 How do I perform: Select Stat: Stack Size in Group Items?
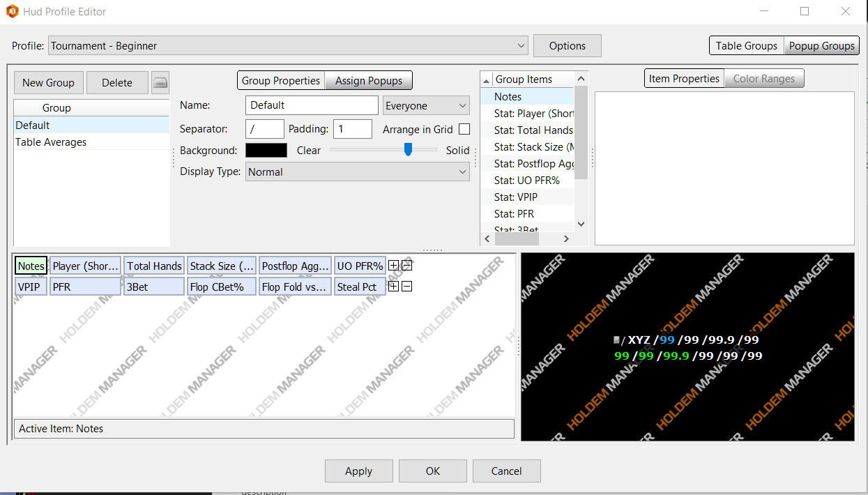click(x=528, y=147)
